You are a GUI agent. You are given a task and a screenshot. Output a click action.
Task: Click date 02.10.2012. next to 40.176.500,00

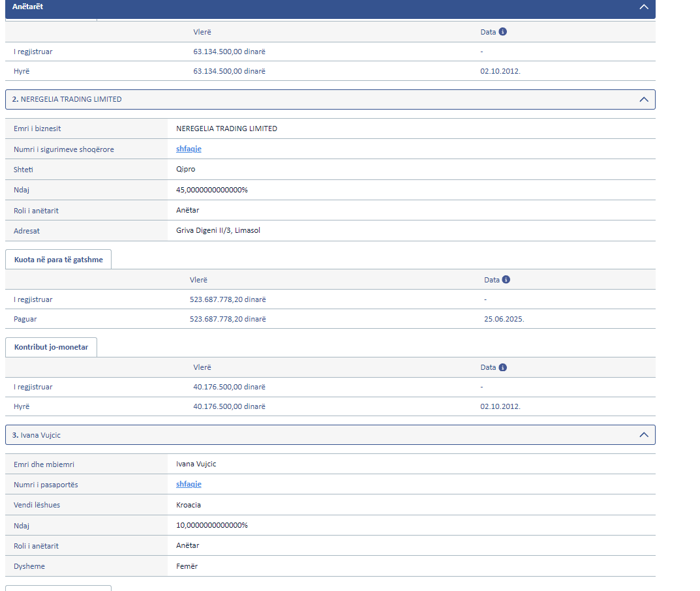[x=500, y=406]
